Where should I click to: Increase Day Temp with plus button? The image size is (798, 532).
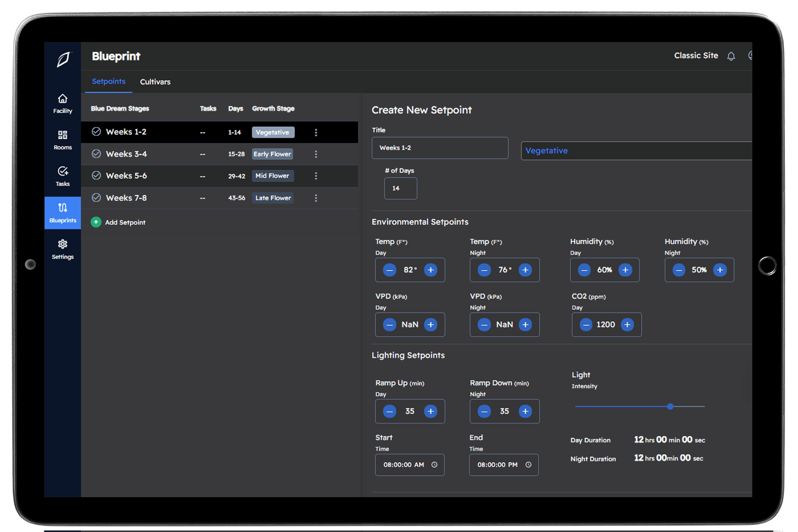coord(431,270)
